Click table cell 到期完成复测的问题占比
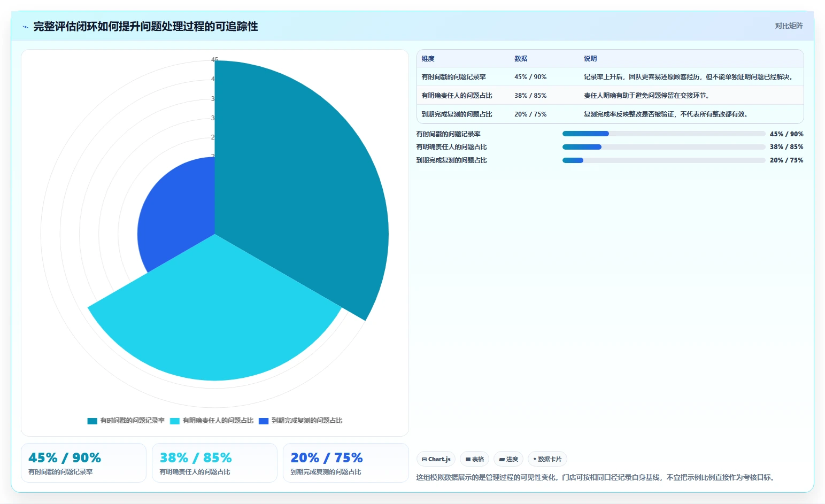This screenshot has height=504, width=825. point(457,114)
